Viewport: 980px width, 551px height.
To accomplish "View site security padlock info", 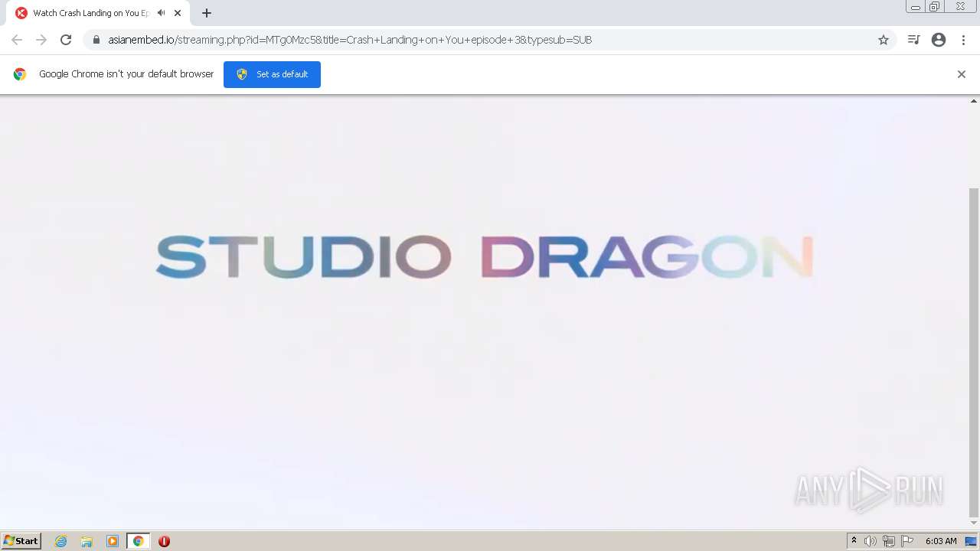I will [96, 40].
